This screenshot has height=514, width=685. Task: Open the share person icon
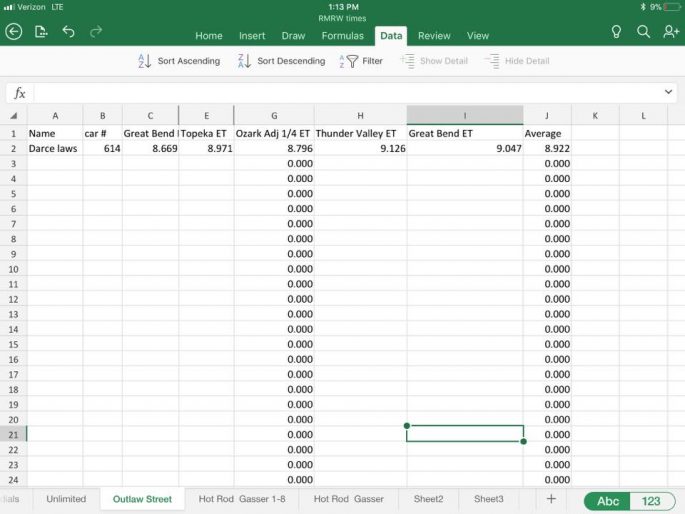pyautogui.click(x=670, y=32)
